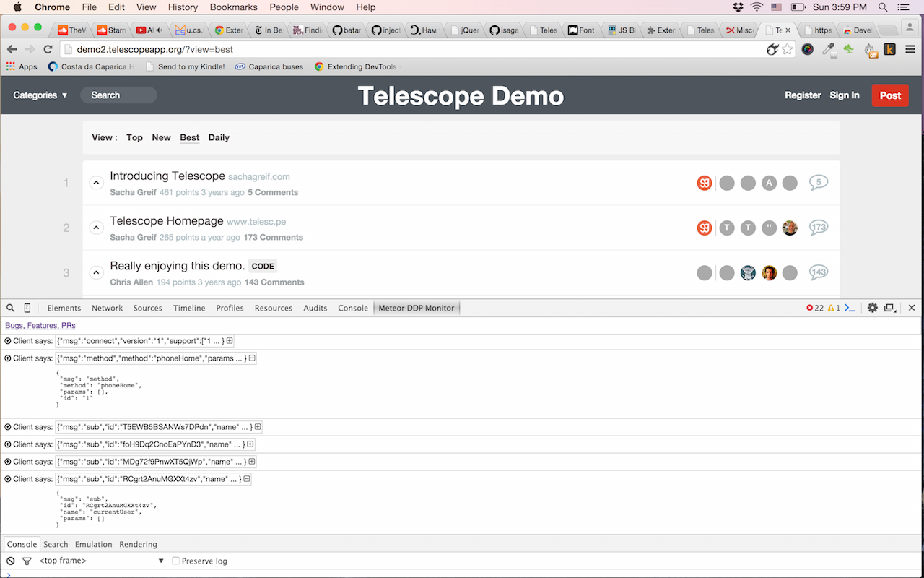The height and width of the screenshot is (578, 924).
Task: Upvote the Really enjoying this demo post
Action: 96,272
